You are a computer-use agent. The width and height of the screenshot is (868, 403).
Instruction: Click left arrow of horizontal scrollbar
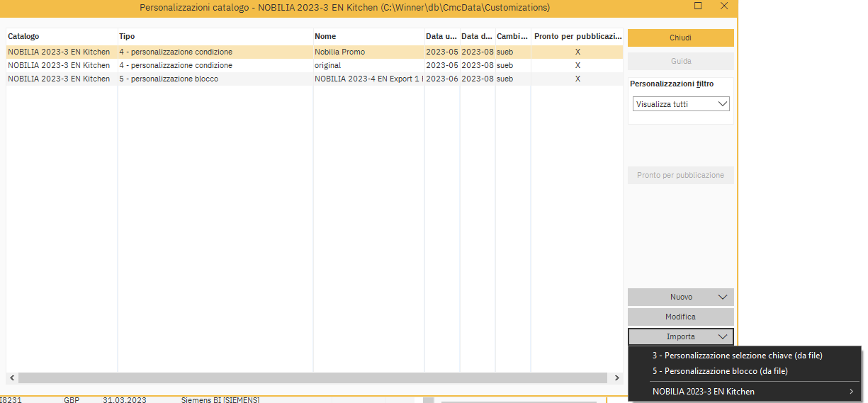click(x=12, y=378)
